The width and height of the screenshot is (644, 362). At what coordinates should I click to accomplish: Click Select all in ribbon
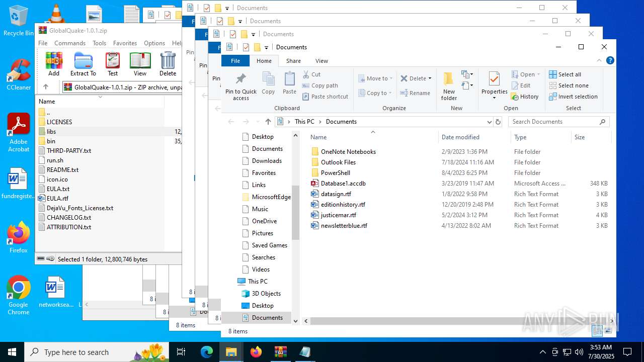(565, 74)
